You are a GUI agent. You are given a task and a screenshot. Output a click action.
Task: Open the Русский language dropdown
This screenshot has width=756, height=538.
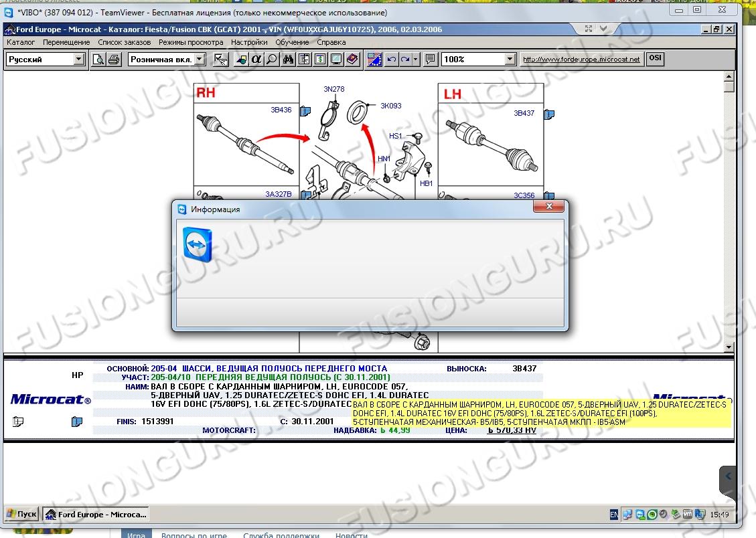pos(79,60)
